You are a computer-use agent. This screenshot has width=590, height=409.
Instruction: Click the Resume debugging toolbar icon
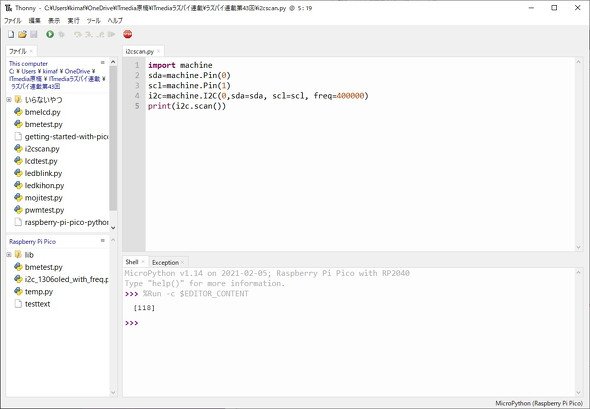click(111, 35)
